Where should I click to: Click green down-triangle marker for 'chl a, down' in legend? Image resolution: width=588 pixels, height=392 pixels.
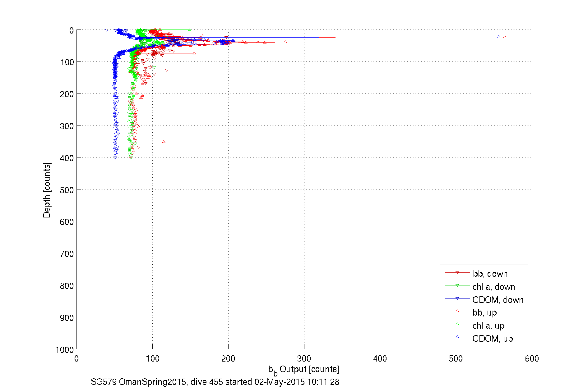[457, 285]
